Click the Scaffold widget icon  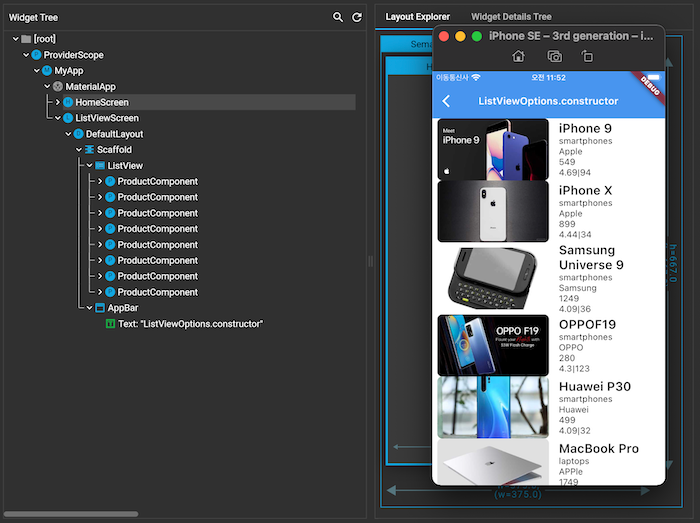[89, 149]
